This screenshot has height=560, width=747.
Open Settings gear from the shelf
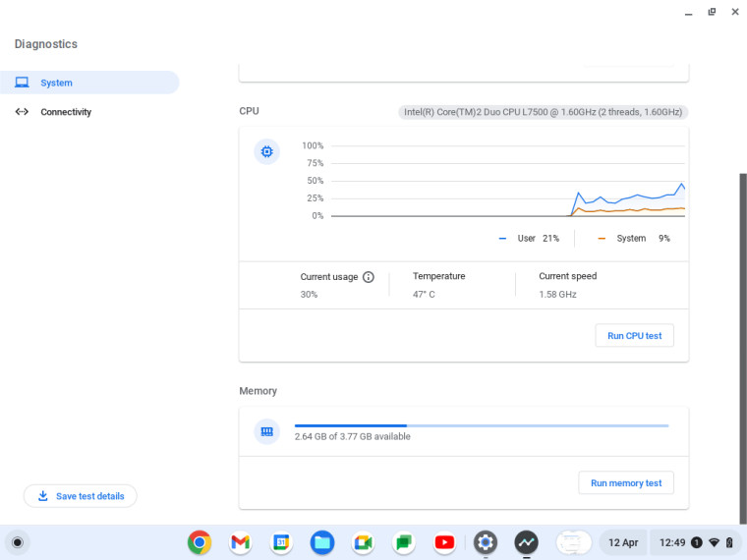click(x=486, y=542)
